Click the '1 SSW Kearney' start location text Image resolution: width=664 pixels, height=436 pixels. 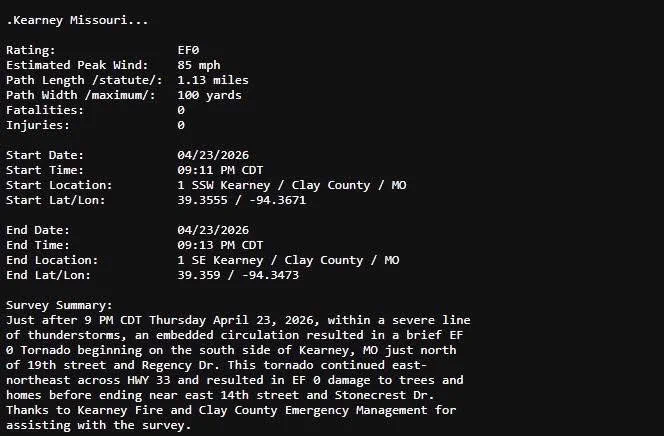[x=224, y=185]
